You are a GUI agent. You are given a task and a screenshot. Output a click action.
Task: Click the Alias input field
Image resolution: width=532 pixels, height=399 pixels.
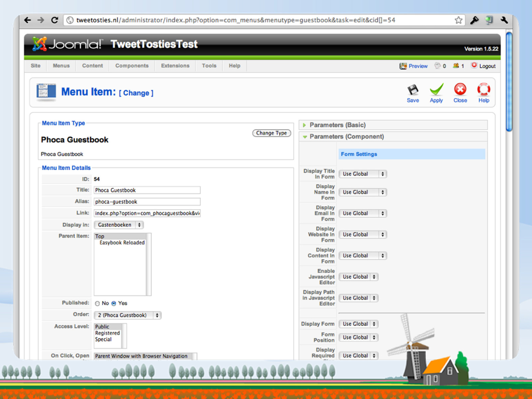[x=147, y=202]
